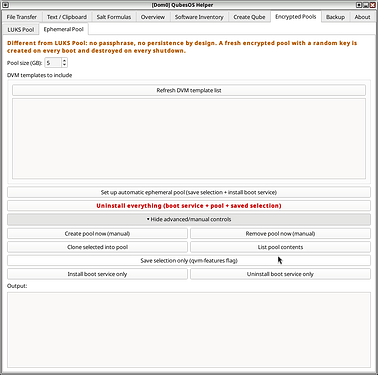Open the Backup tab

[335, 17]
